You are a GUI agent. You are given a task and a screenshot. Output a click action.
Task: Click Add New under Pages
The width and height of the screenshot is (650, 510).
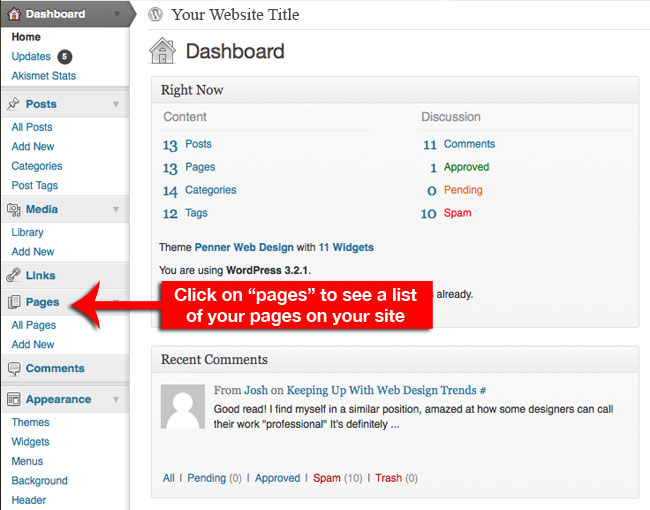(33, 345)
